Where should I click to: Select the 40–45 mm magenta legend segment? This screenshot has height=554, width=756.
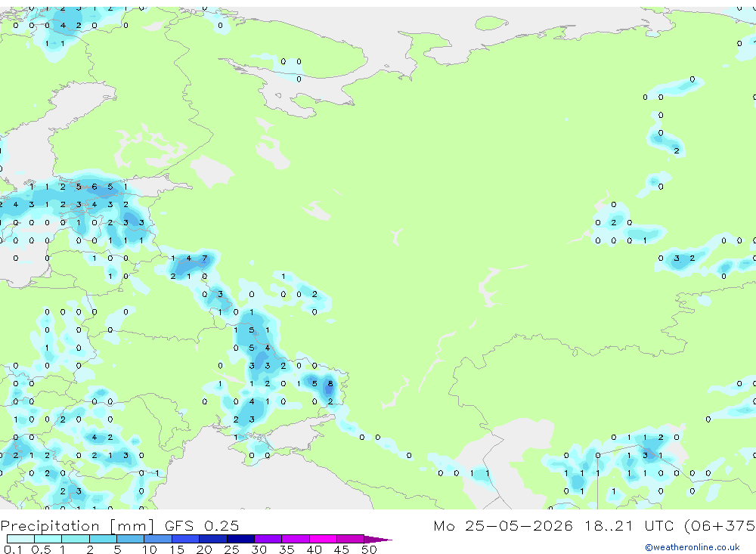[323, 539]
